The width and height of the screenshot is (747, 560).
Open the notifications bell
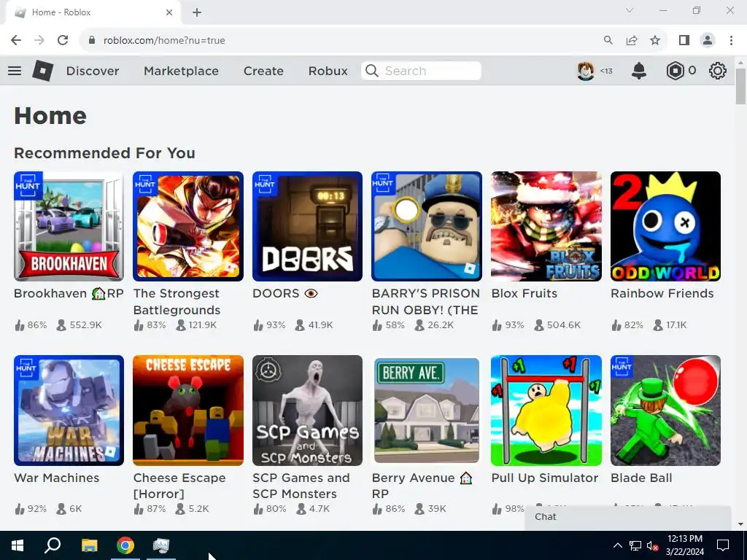(x=639, y=71)
